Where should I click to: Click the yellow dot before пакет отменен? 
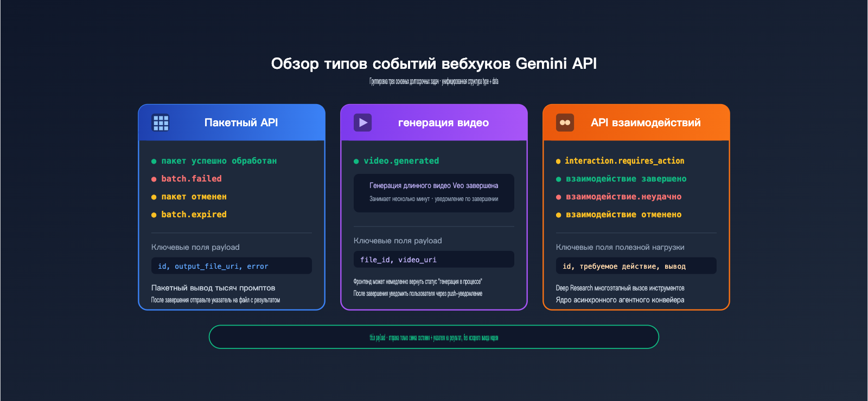pos(154,197)
